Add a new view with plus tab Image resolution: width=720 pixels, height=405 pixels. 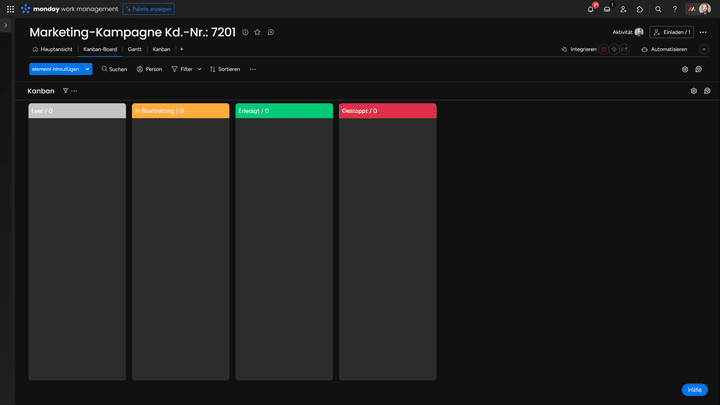181,49
